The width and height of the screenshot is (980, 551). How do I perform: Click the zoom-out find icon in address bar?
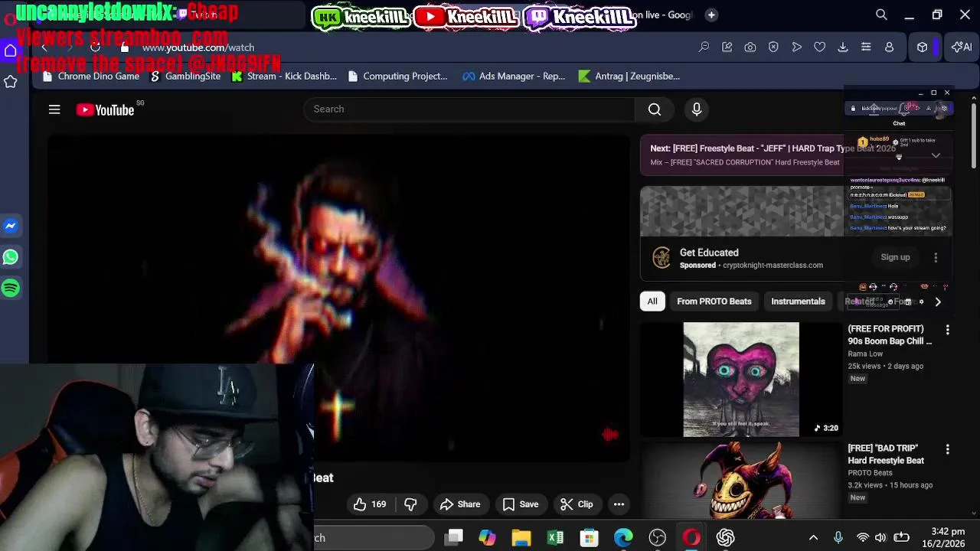[704, 47]
